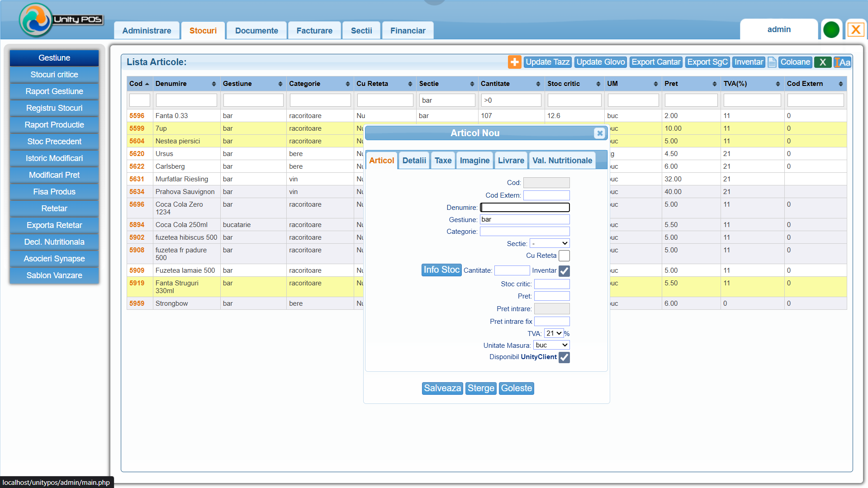Click the green Excel export icon
Image resolution: width=868 pixels, height=488 pixels.
coord(823,62)
